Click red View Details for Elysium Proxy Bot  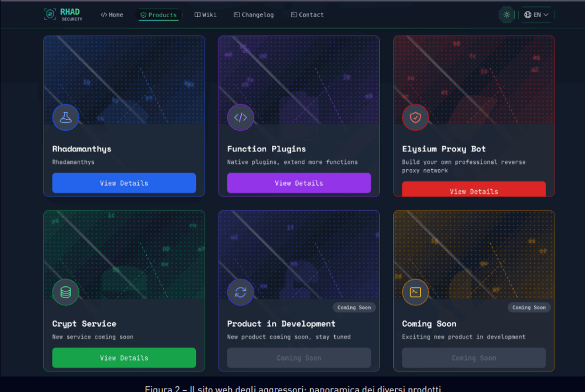474,190
